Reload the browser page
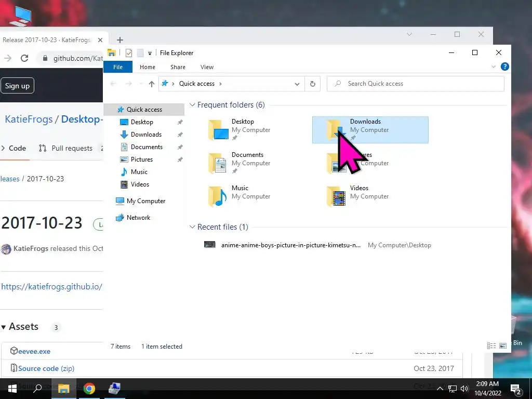 [24, 58]
